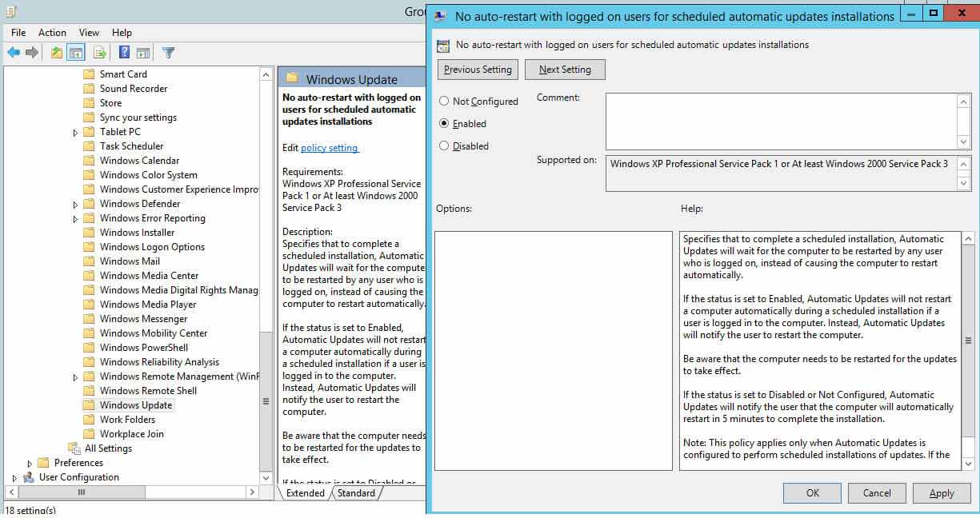Select the Disabled radio button
Viewport: 980px width, 518px height.
[x=444, y=146]
